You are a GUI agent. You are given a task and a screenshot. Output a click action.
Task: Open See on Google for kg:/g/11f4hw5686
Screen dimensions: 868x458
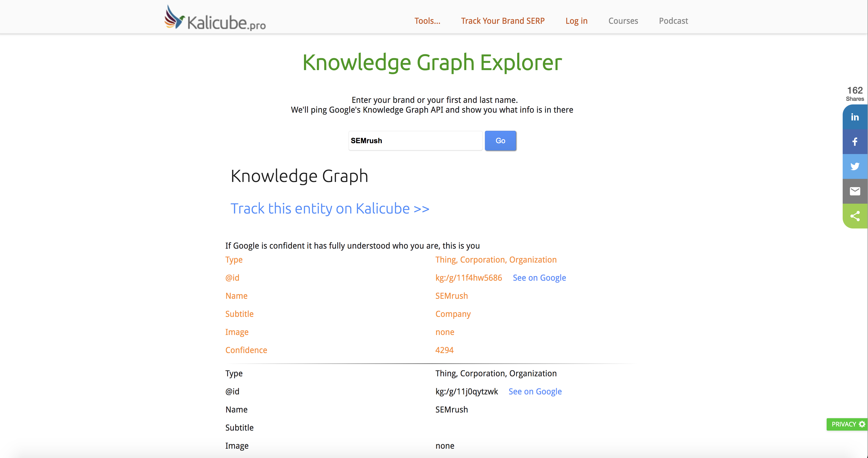pos(539,278)
